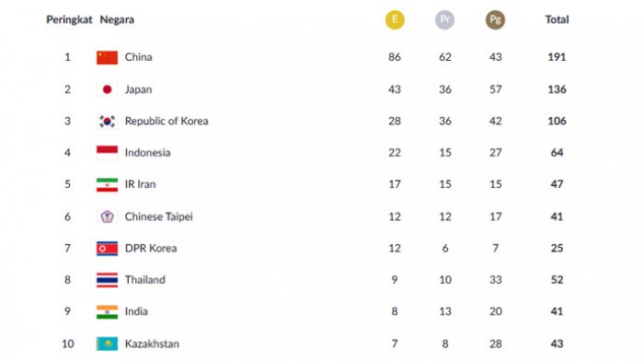
Task: Select the Total column header
Action: pyautogui.click(x=557, y=19)
